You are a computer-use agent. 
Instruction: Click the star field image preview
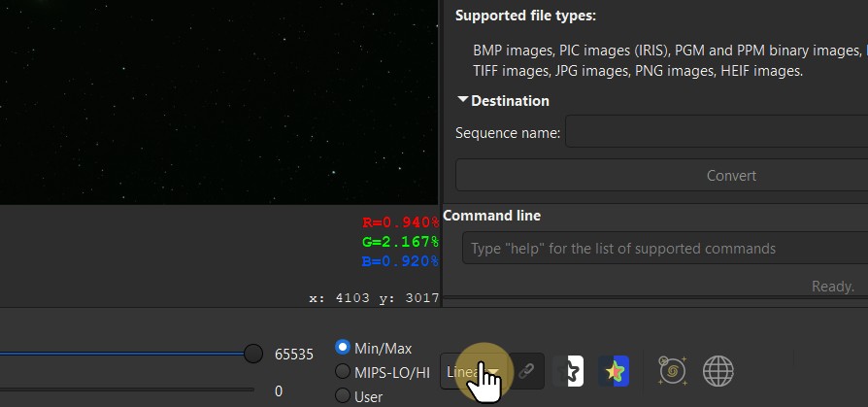pos(218,102)
